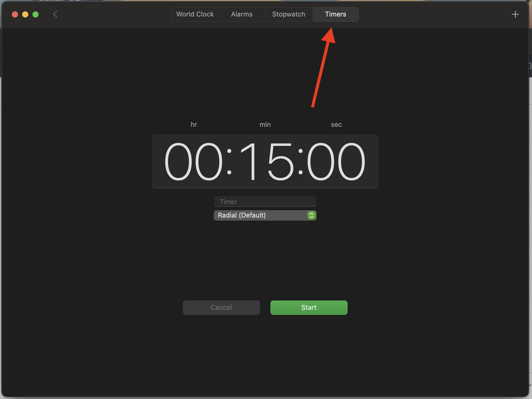
Task: Click the Timer name input field
Action: point(265,202)
